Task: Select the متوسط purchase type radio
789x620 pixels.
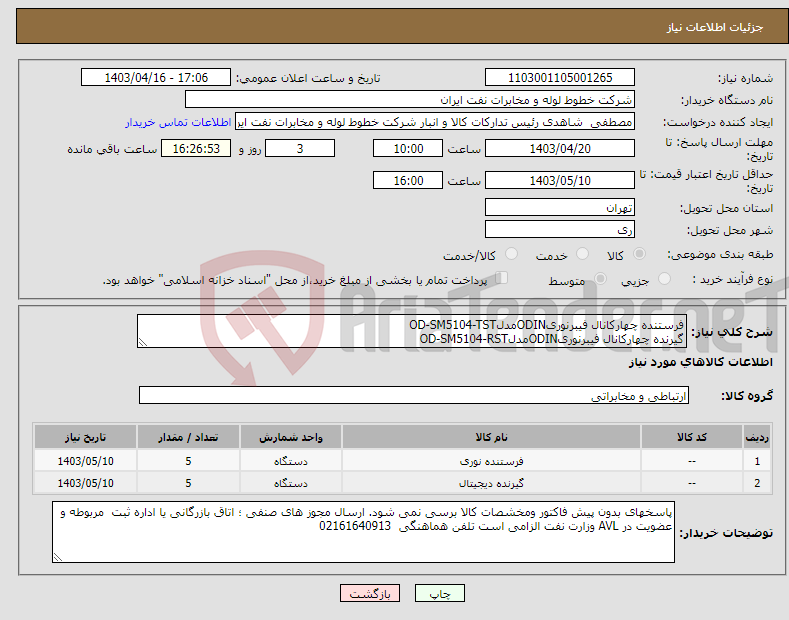Action: tap(600, 279)
